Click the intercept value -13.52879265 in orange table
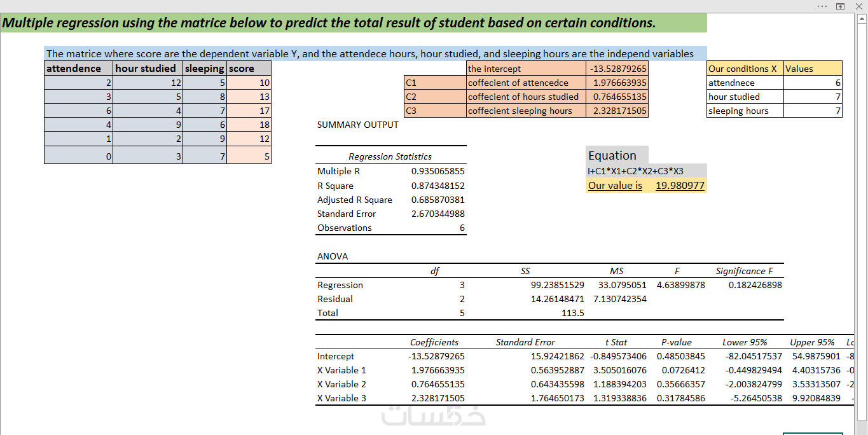This screenshot has width=868, height=435. [x=617, y=69]
